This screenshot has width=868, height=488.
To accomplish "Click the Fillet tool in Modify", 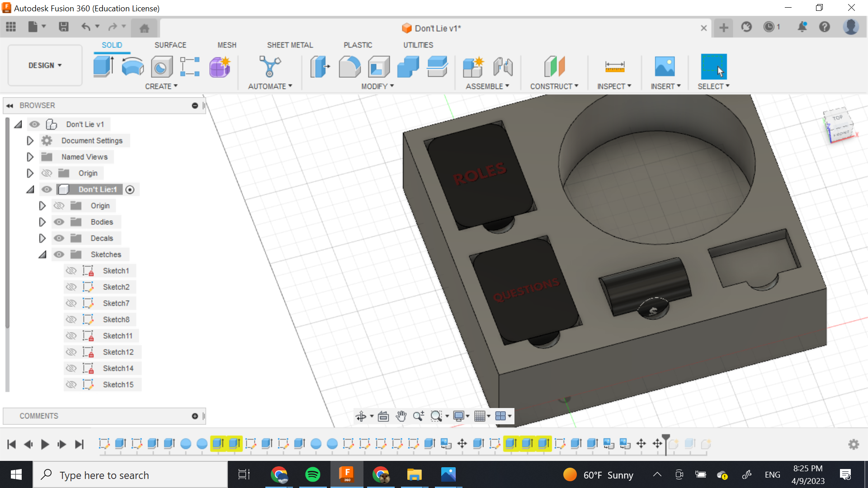I will click(x=349, y=66).
